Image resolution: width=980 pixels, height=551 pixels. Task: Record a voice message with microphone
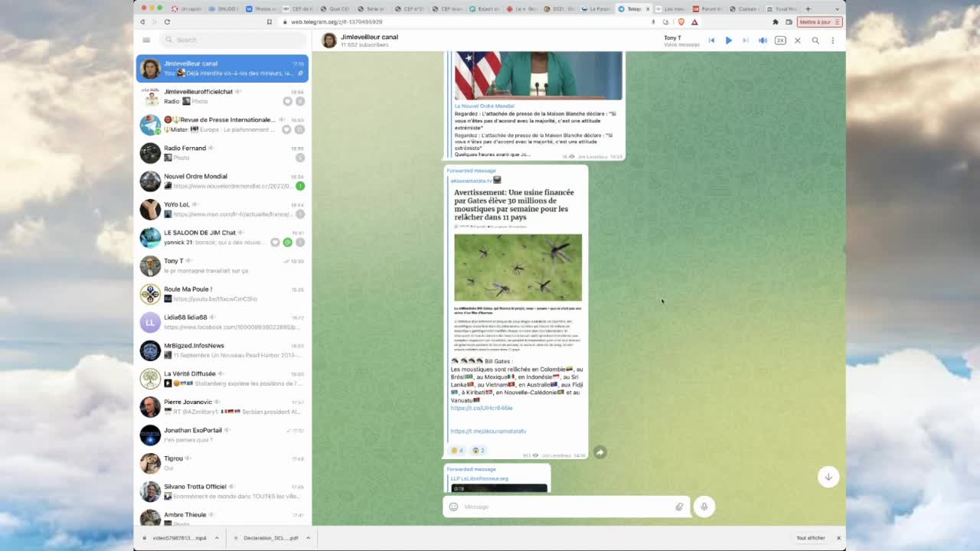704,507
